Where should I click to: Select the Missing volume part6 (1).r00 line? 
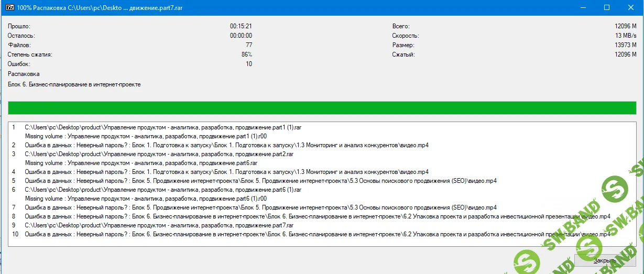tap(146, 199)
